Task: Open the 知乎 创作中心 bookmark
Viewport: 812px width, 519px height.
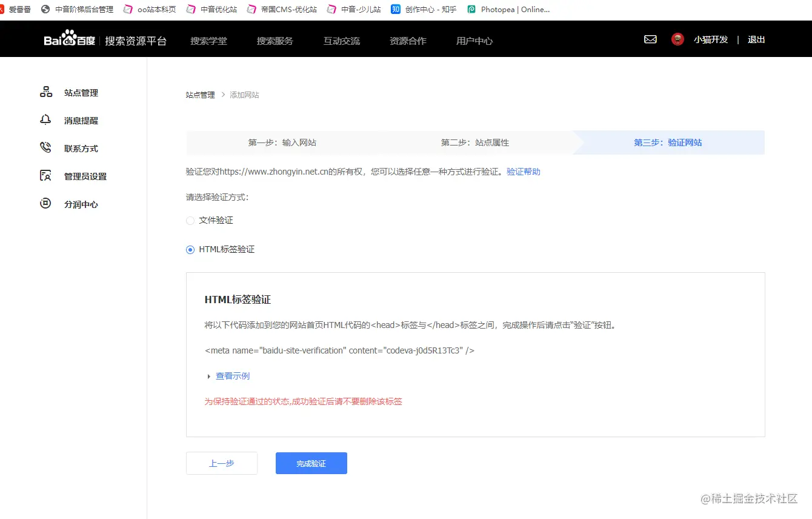Action: coord(424,9)
